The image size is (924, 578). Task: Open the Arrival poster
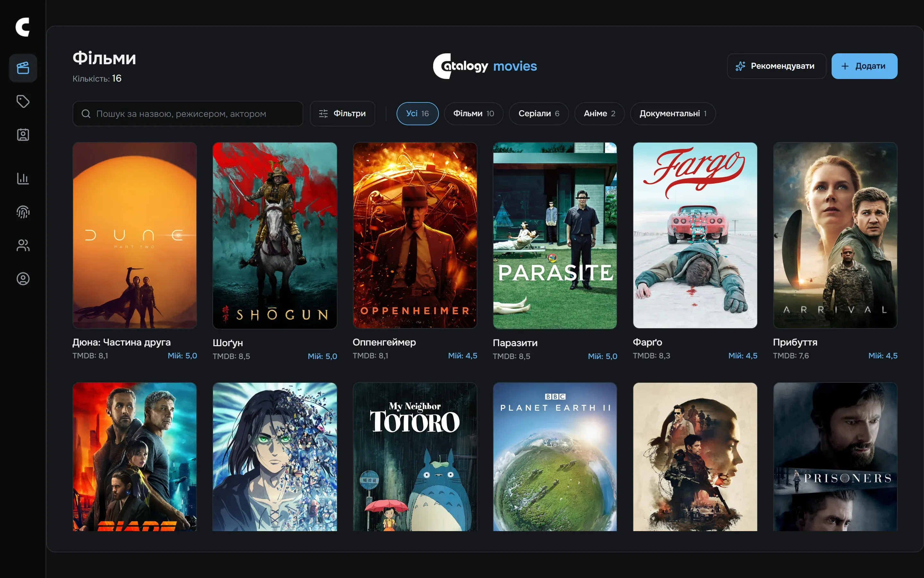pyautogui.click(x=835, y=235)
